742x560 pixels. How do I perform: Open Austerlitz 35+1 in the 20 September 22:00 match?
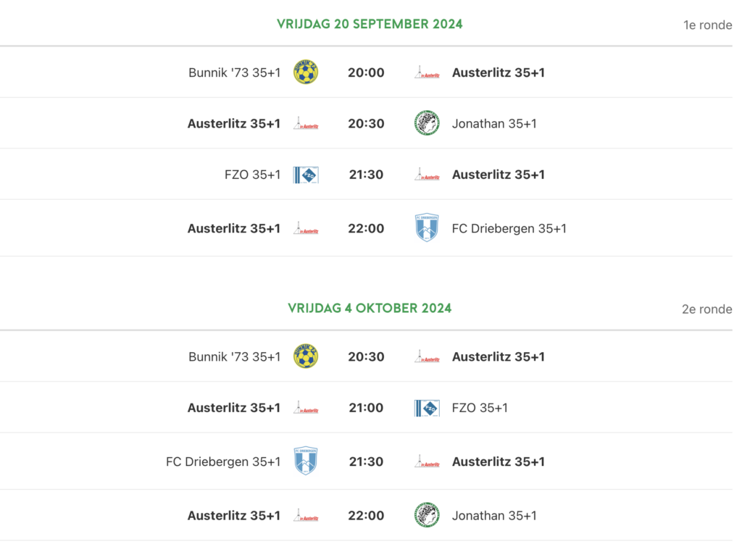(233, 228)
